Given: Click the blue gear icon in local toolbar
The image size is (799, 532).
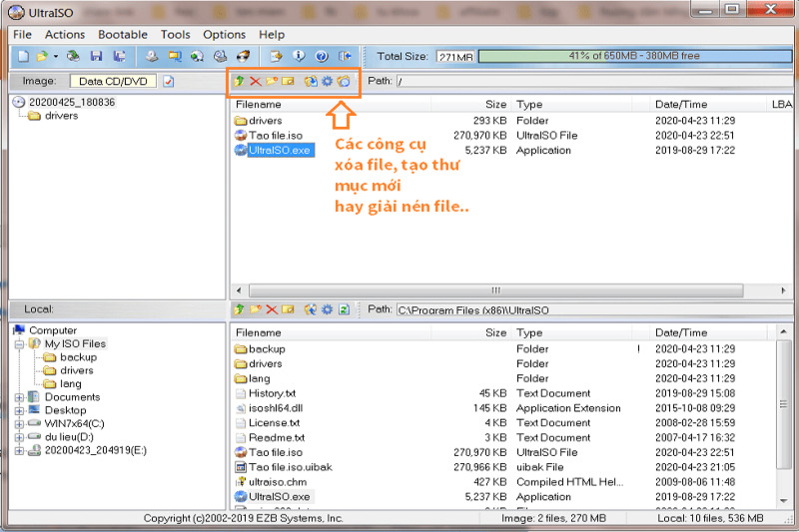Looking at the screenshot, I should pos(327,309).
